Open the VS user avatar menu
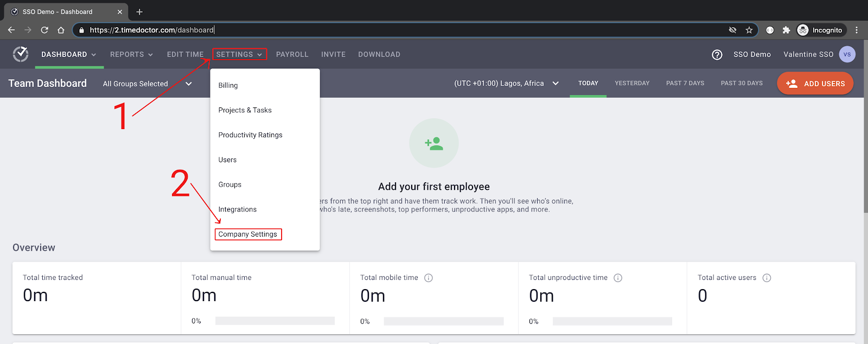 (x=847, y=54)
